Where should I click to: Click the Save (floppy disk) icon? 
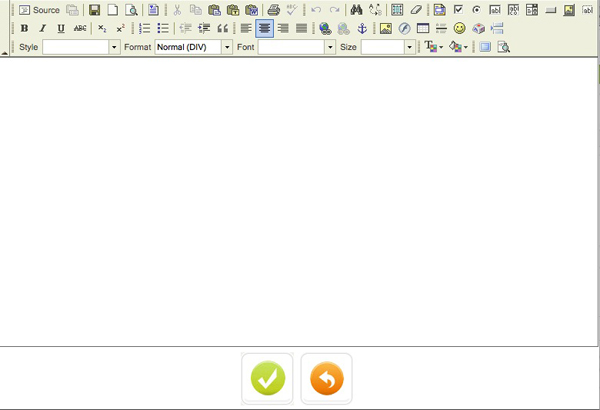click(94, 10)
